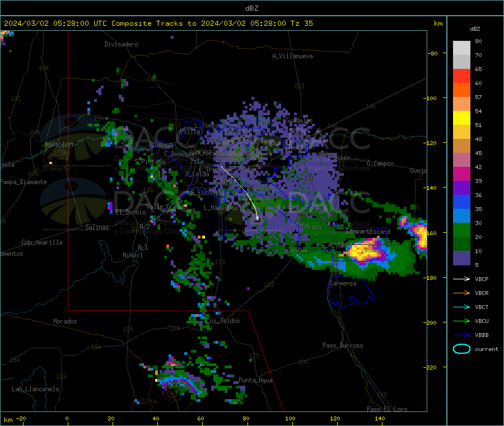
Task: Click the blue-outlined Carmensa district polygon
Action: coord(351,291)
